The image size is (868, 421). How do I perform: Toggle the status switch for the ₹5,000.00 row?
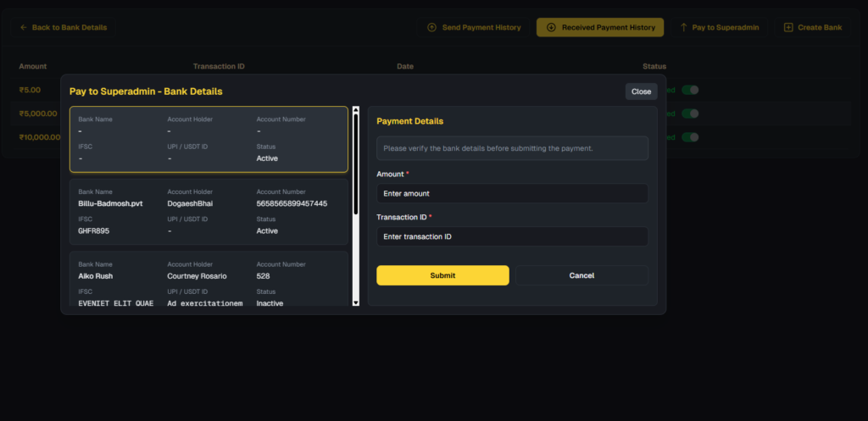[690, 114]
